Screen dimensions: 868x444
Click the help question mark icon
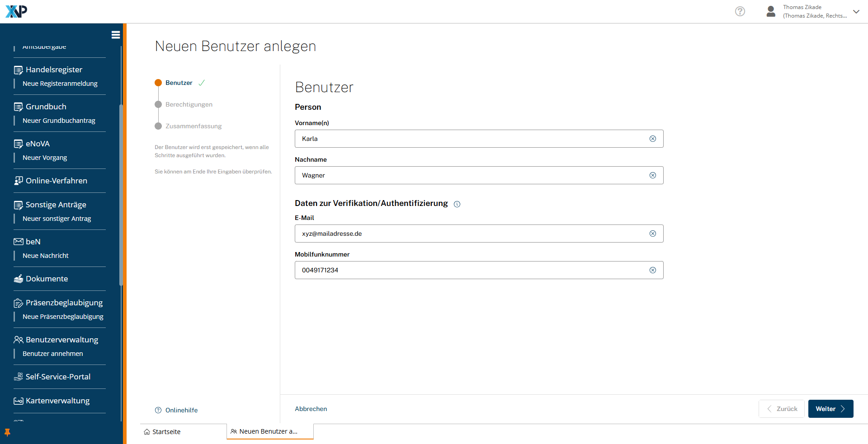740,11
